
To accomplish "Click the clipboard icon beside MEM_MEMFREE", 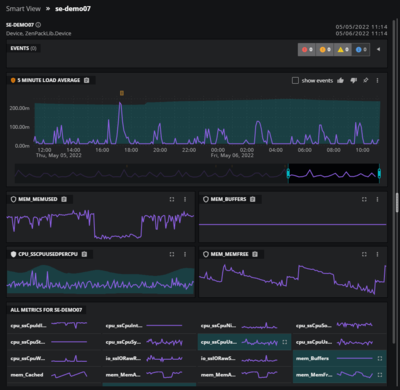I will click(255, 254).
